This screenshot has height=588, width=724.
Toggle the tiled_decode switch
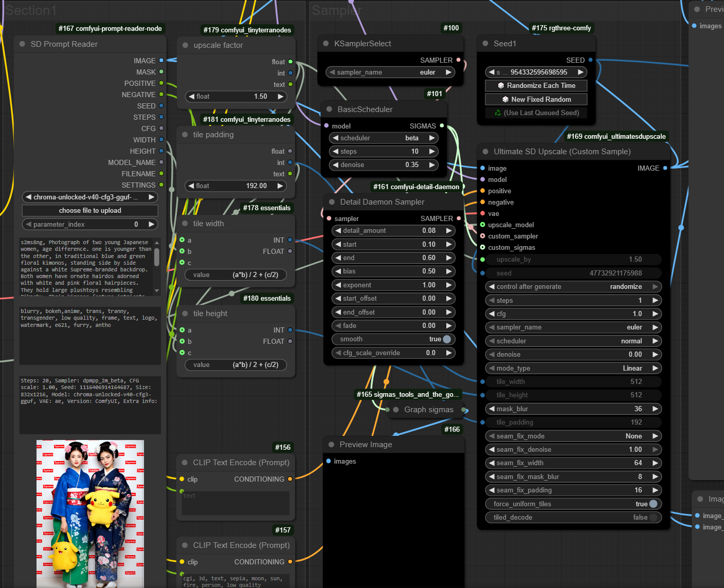654,518
